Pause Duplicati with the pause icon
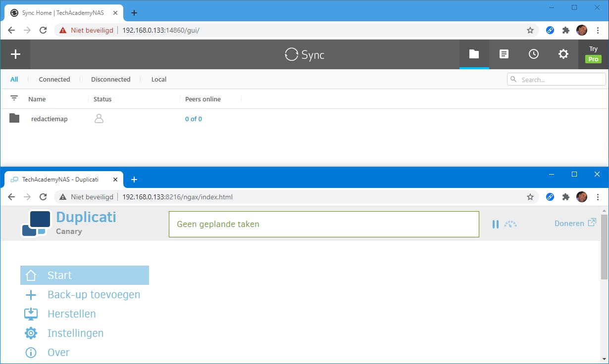609x364 pixels. pos(496,224)
